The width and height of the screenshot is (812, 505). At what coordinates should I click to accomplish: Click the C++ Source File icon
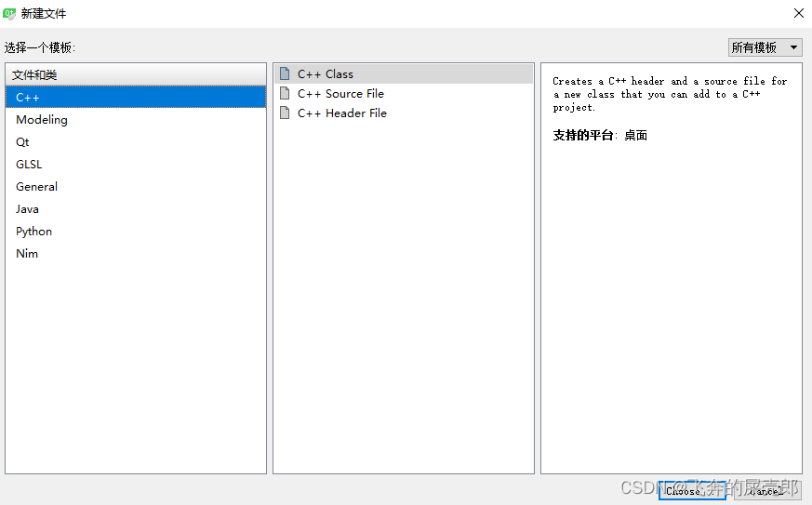click(285, 93)
